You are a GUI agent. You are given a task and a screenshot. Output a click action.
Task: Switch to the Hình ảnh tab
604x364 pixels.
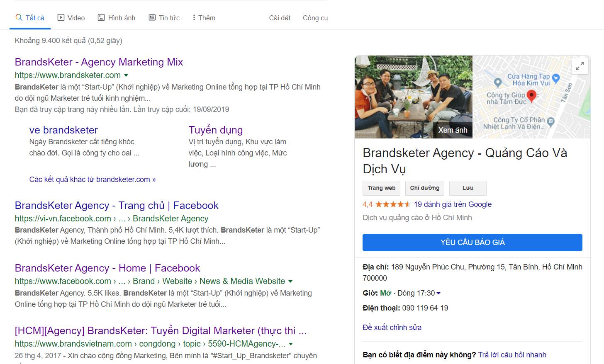(x=117, y=18)
